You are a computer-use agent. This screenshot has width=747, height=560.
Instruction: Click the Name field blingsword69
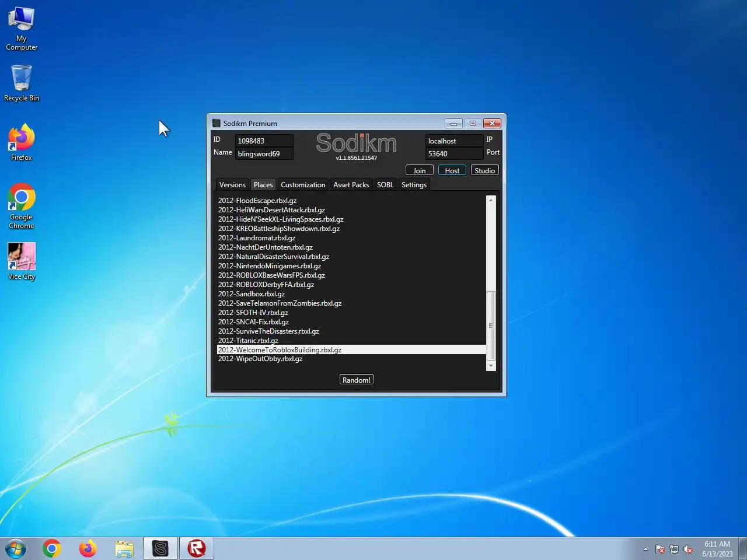coord(264,153)
